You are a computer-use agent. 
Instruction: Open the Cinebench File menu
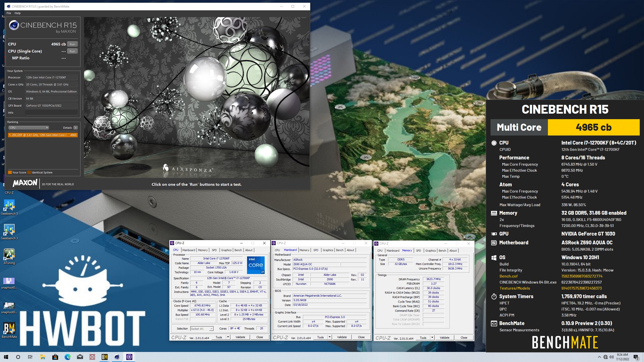[x=9, y=13]
